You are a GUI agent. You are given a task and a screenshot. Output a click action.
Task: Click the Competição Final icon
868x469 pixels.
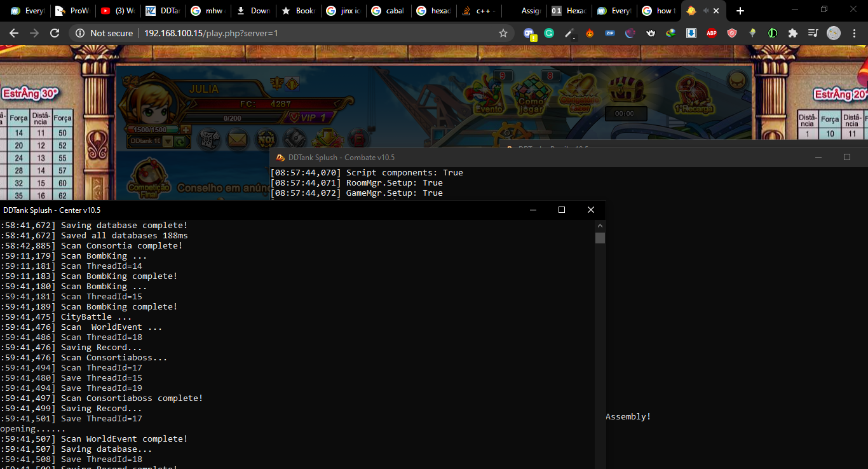point(148,179)
